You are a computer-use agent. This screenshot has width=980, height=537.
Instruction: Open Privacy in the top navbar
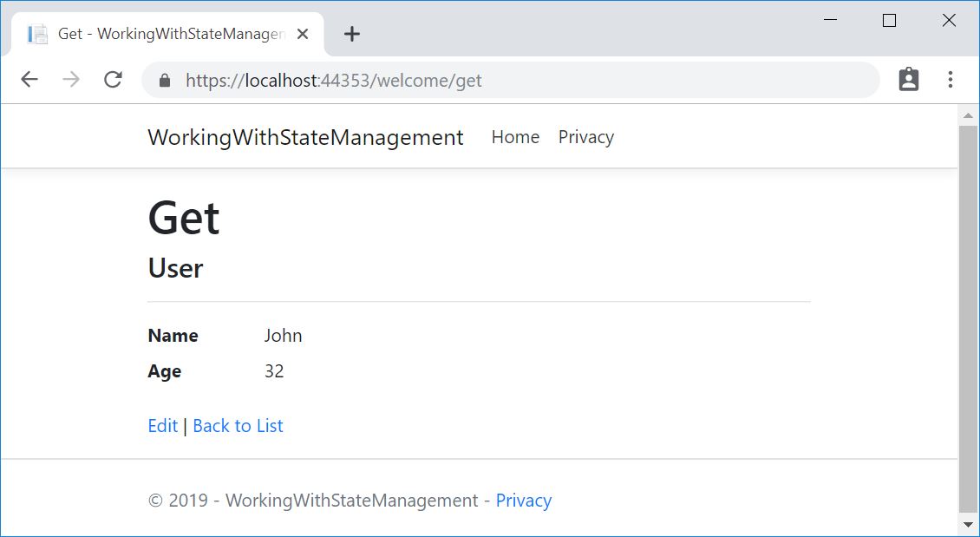click(585, 137)
